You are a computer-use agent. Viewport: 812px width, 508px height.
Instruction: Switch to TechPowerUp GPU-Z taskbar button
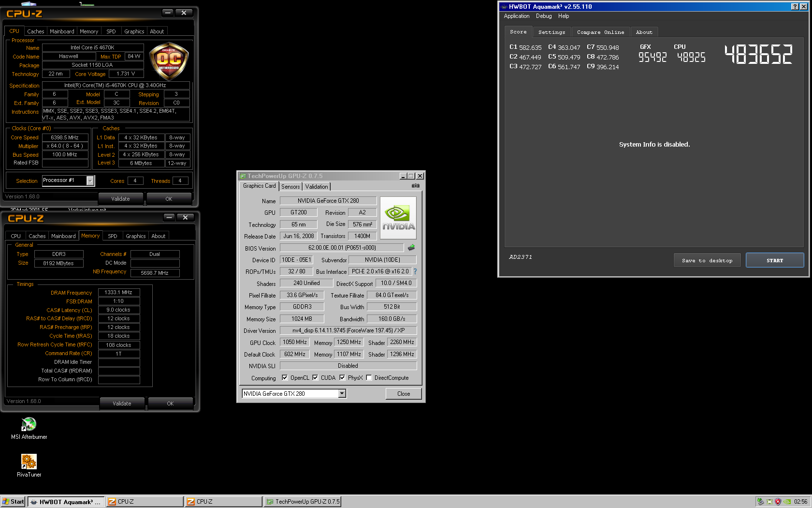coord(303,502)
